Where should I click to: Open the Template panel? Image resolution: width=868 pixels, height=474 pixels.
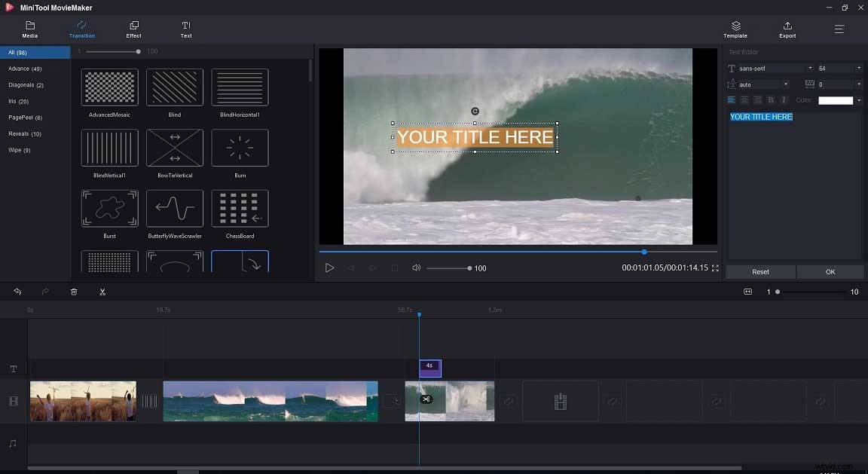tap(735, 30)
